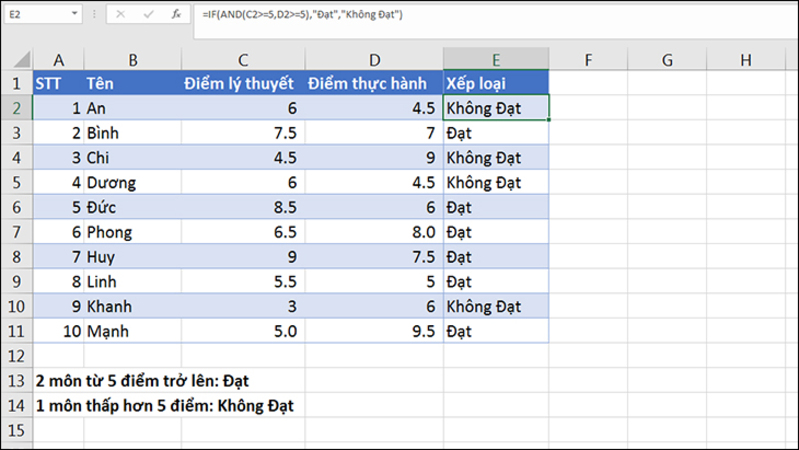Confirm the entry with the checkmark icon

148,14
